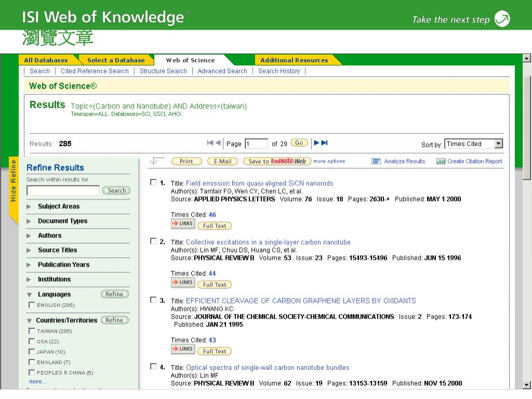Switch to the All Databases tab
Image resolution: width=532 pixels, height=399 pixels.
46,60
